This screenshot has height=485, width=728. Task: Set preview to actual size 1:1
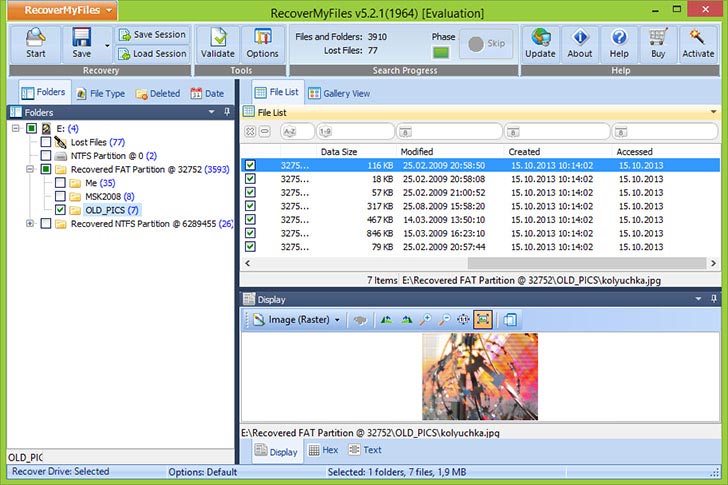463,320
